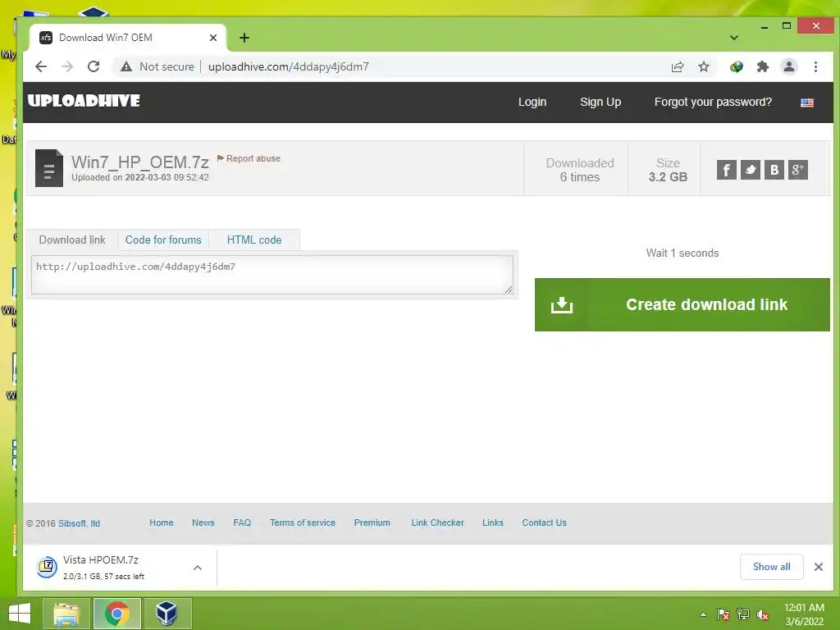Click Action Center flag tray icon
The height and width of the screenshot is (630, 840).
click(x=724, y=614)
